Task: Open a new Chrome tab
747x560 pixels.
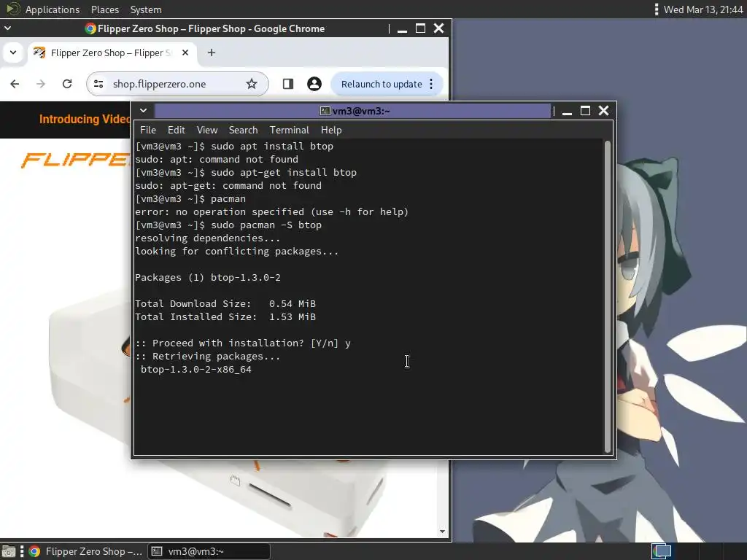Action: coord(212,52)
